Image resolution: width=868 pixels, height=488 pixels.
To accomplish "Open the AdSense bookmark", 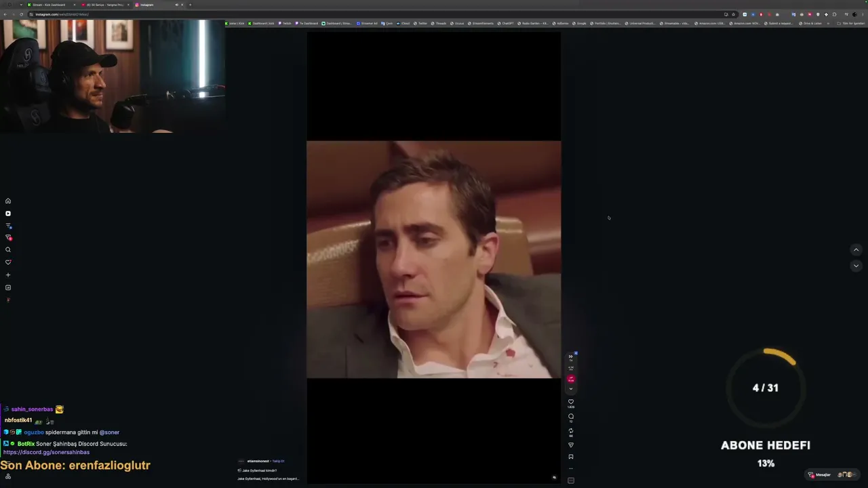I will pyautogui.click(x=561, y=23).
